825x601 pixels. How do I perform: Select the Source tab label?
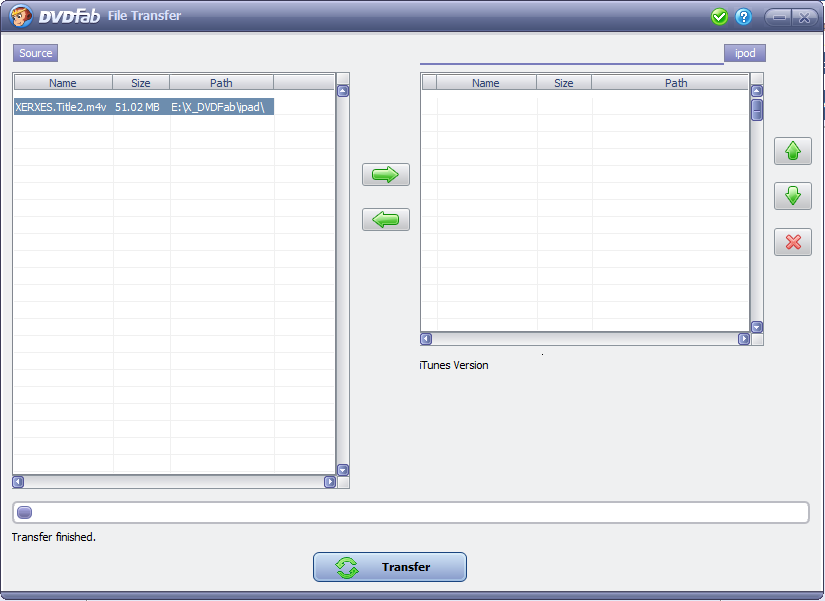pos(35,53)
